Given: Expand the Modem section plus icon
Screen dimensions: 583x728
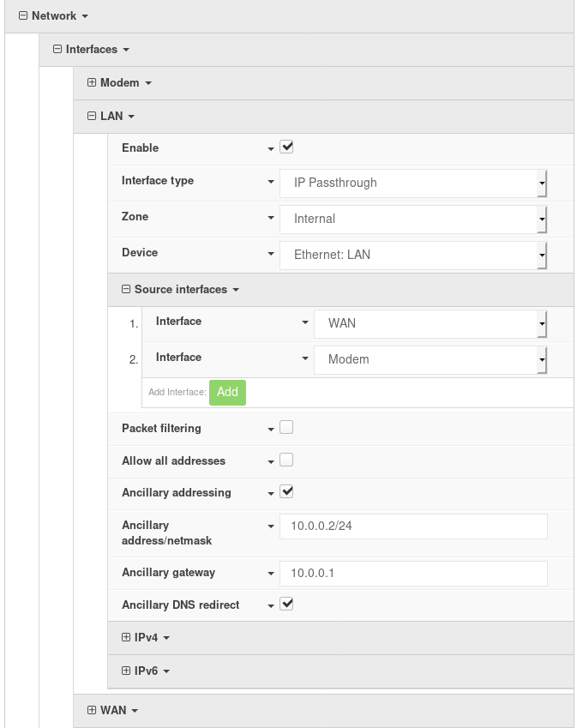Looking at the screenshot, I should (x=92, y=82).
